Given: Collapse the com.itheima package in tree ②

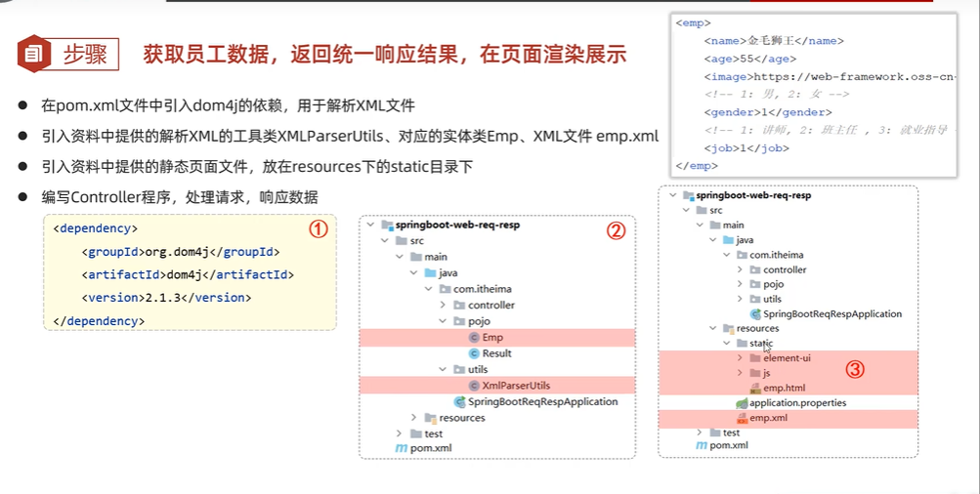Looking at the screenshot, I should coord(428,289).
